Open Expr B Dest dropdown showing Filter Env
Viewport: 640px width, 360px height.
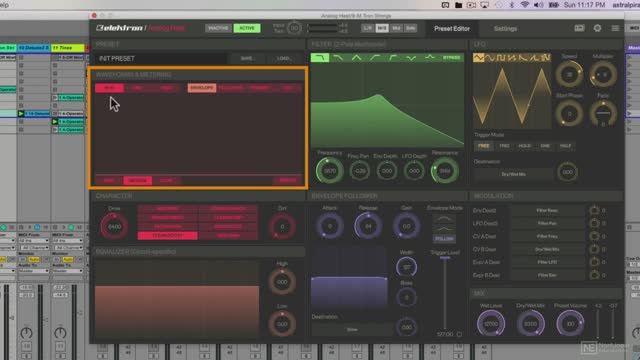[547, 276]
